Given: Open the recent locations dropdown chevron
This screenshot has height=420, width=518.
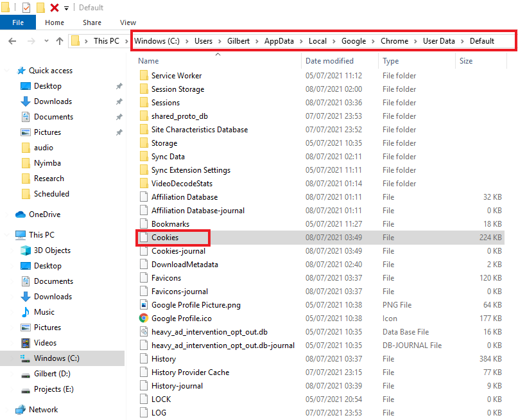Looking at the screenshot, I should (46, 41).
